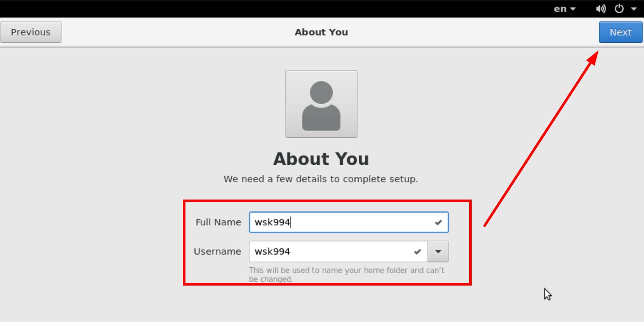
Task: Click the Username label
Action: click(x=217, y=252)
